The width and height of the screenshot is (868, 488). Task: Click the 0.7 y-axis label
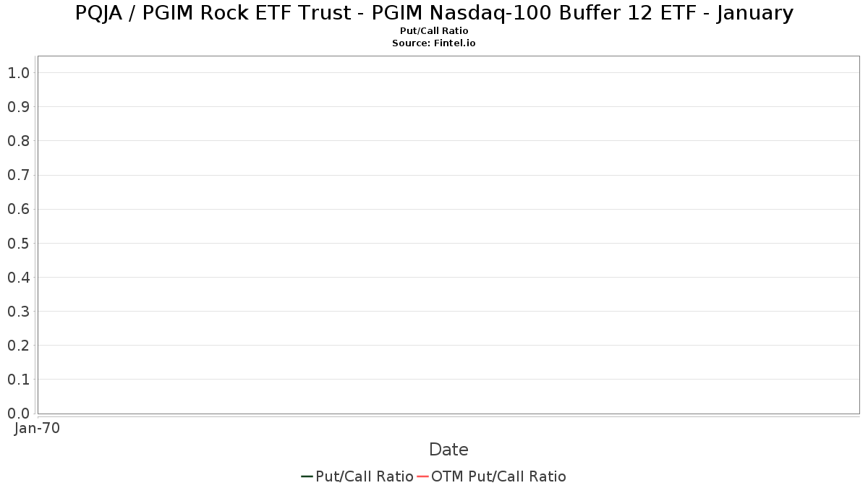(18, 175)
